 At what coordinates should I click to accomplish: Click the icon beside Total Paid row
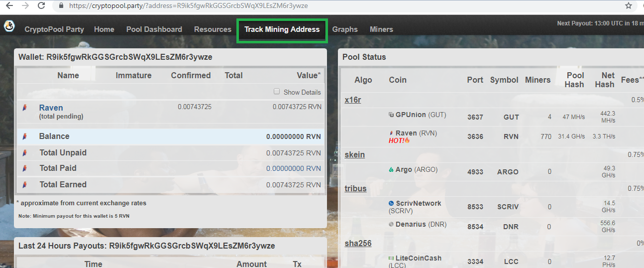tap(24, 168)
